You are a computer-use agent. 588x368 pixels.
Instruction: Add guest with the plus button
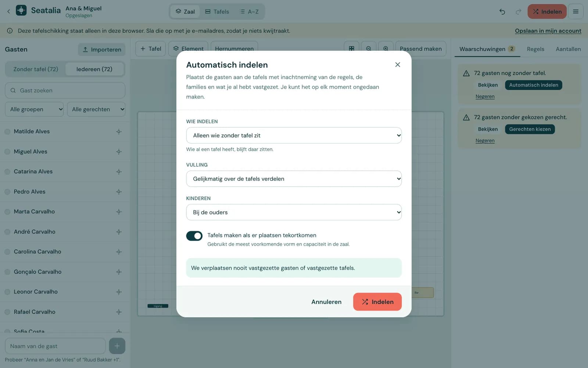point(117,346)
